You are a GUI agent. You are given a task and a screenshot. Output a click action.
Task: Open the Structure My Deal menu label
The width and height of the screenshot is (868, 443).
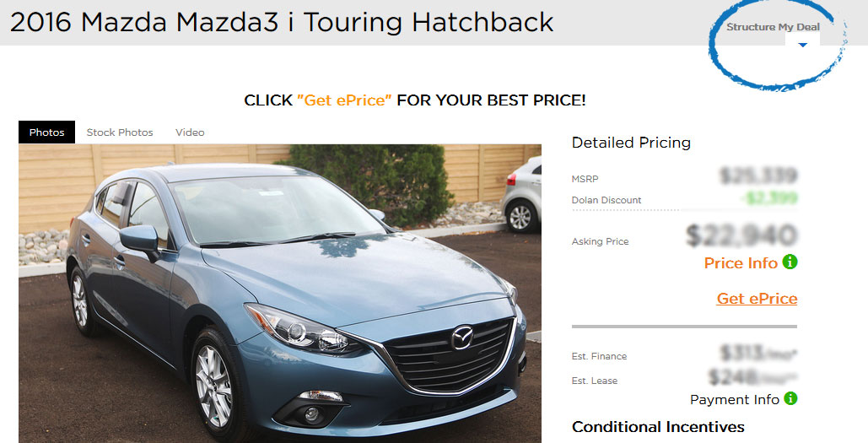tap(773, 27)
